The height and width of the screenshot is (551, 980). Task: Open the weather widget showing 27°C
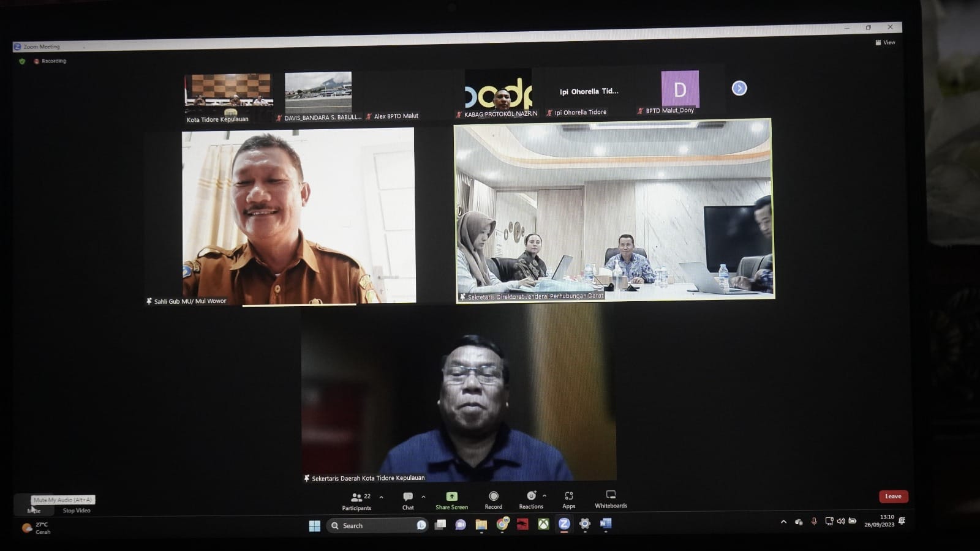pos(37,528)
